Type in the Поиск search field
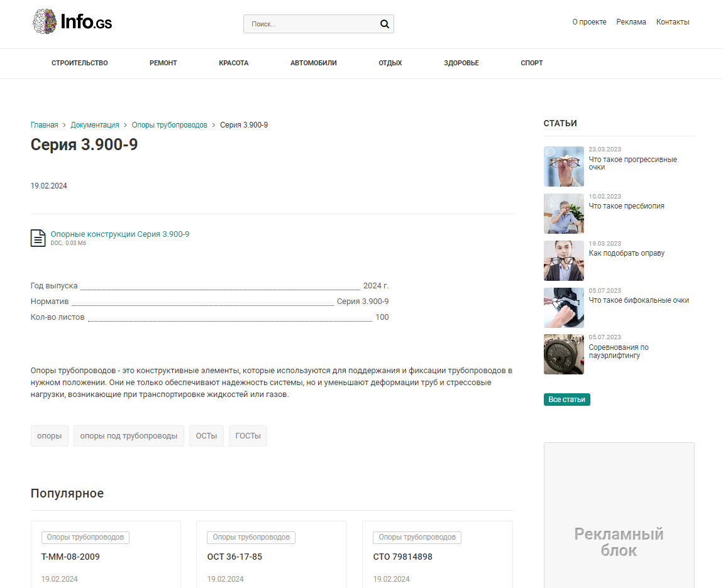The width and height of the screenshot is (723, 588). pyautogui.click(x=311, y=24)
